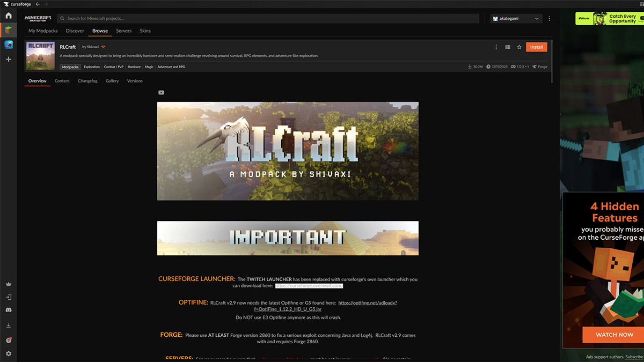Open three-dot menu beside akategami profile
The height and width of the screenshot is (362, 644).
coord(549,18)
